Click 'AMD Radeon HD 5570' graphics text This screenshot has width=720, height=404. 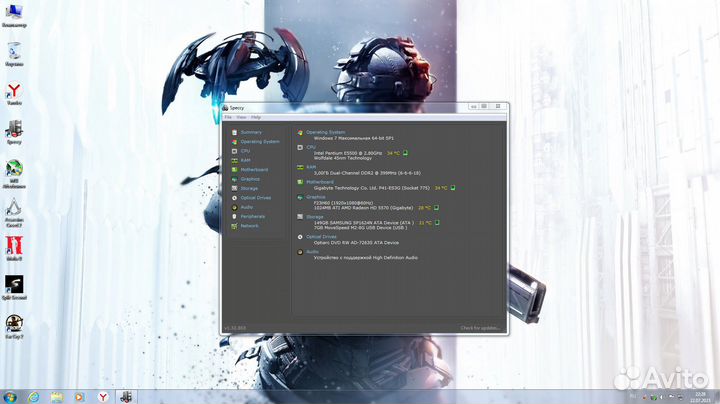(366, 208)
